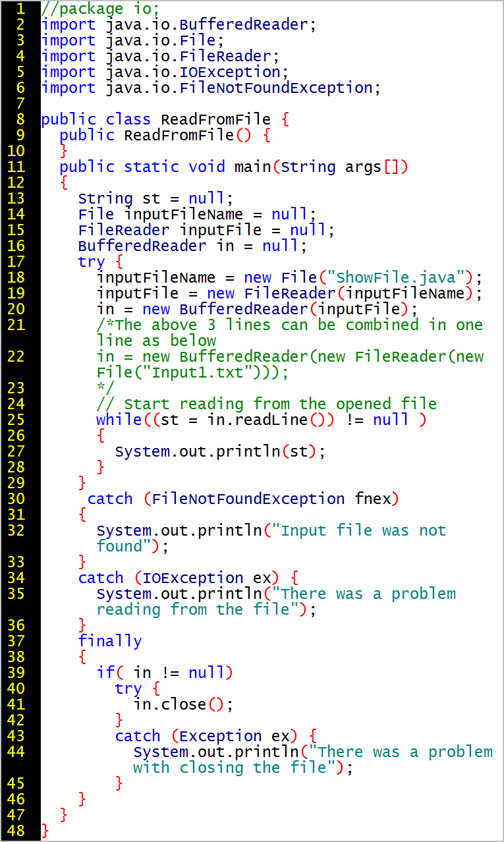Click the "catch (Exception ex) {" line

pyautogui.click(x=215, y=737)
